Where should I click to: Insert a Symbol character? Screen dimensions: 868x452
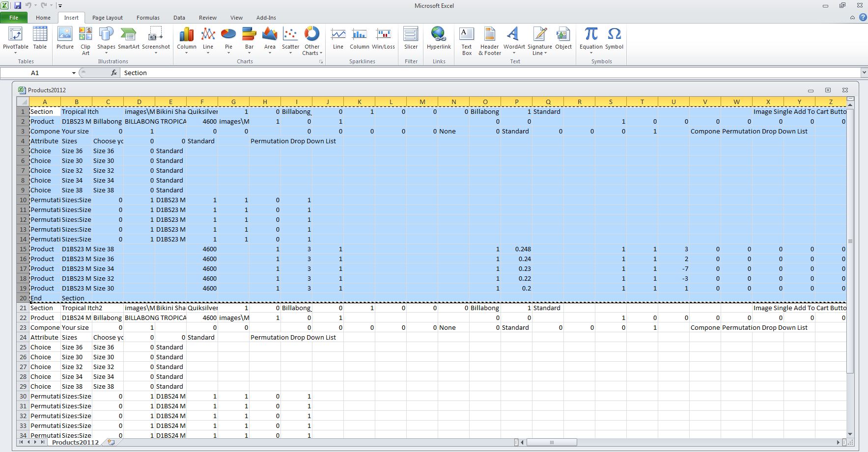614,39
